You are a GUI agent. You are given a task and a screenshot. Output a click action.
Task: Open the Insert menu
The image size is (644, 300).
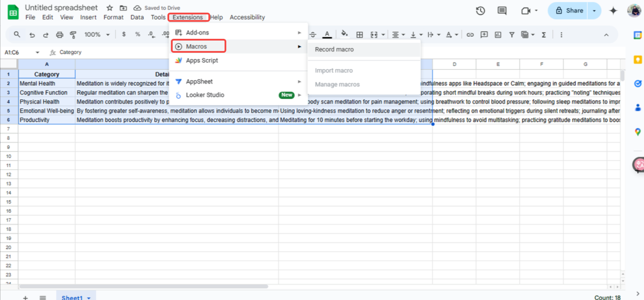[89, 17]
